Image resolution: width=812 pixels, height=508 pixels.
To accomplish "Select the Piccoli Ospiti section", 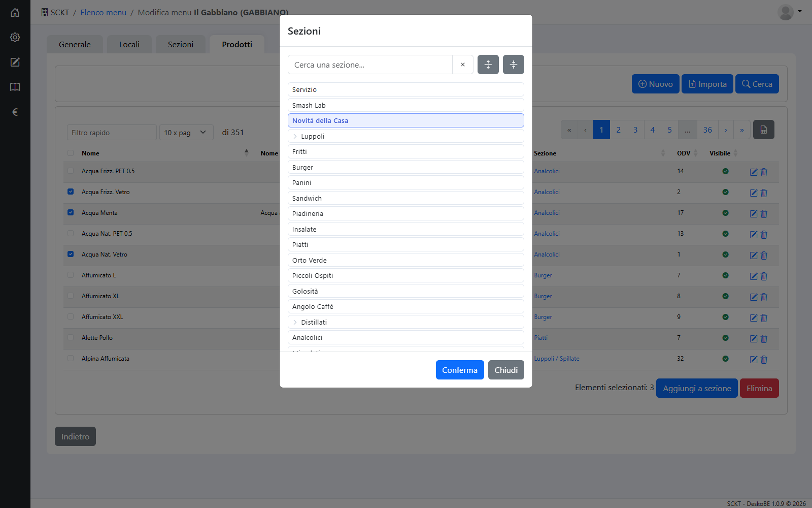I will click(406, 275).
